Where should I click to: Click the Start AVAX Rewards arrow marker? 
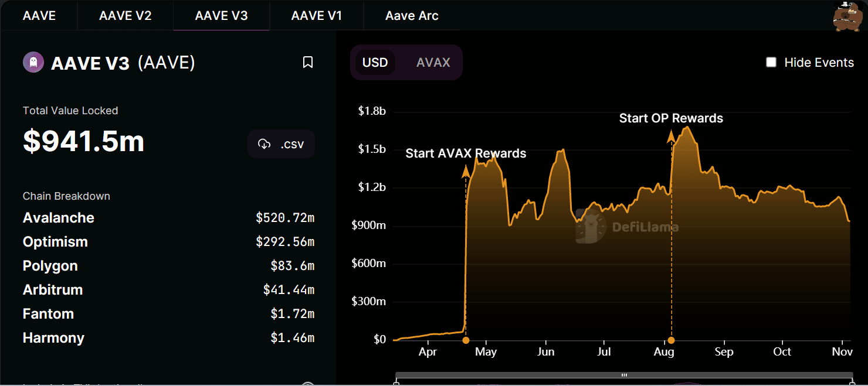466,171
